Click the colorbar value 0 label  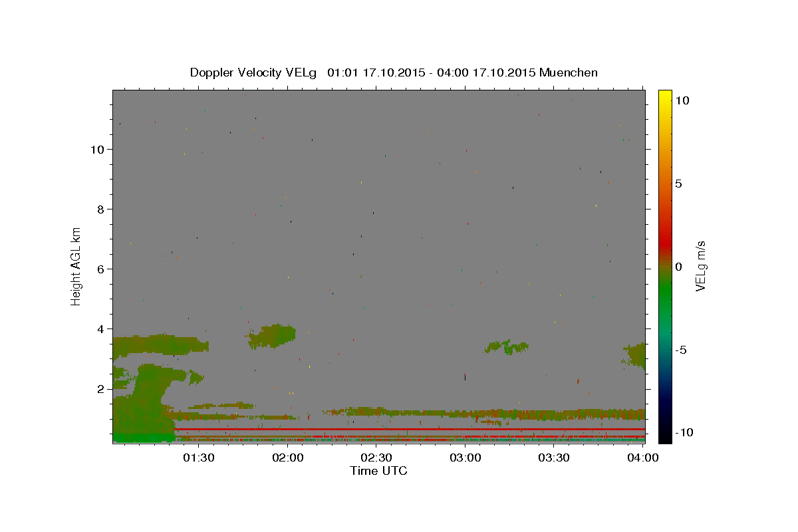pos(678,267)
